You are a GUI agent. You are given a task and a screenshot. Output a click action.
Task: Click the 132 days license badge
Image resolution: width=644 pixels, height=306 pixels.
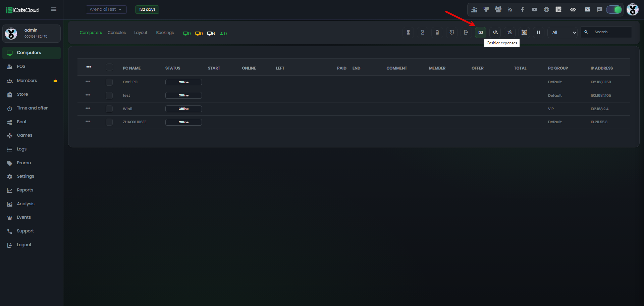pos(147,9)
